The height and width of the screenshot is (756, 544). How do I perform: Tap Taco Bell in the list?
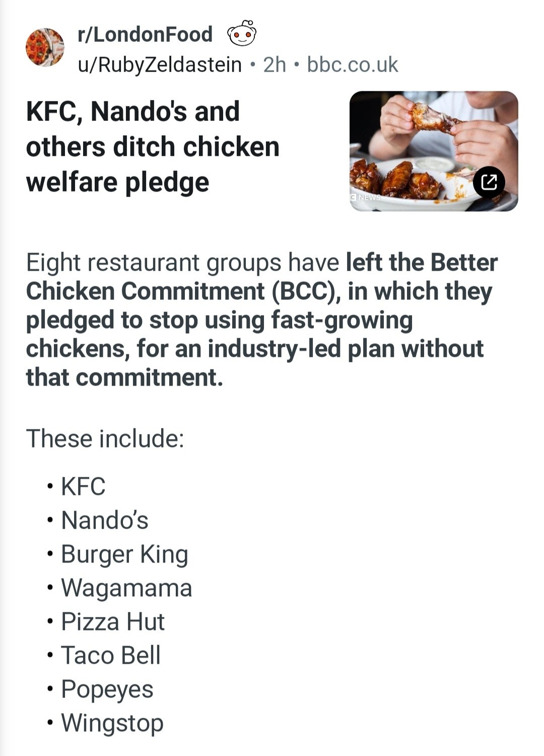coord(111,655)
